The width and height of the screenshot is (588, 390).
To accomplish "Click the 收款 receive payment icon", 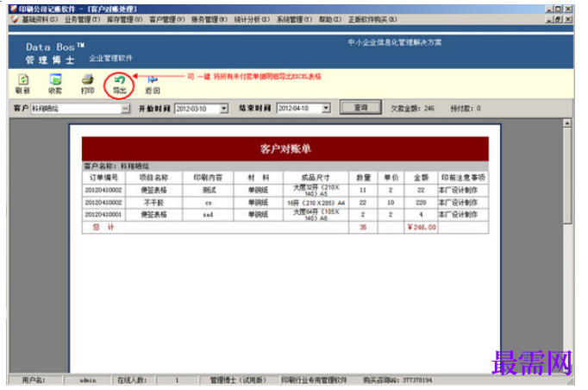I will coord(55,84).
